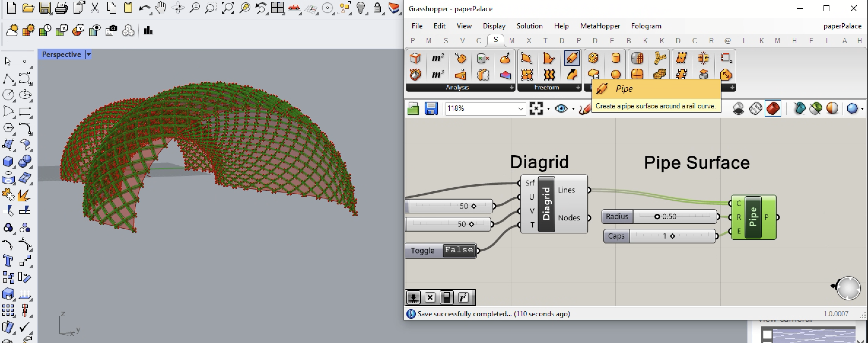Click the Grasshopper save document icon
868x343 pixels.
(431, 108)
